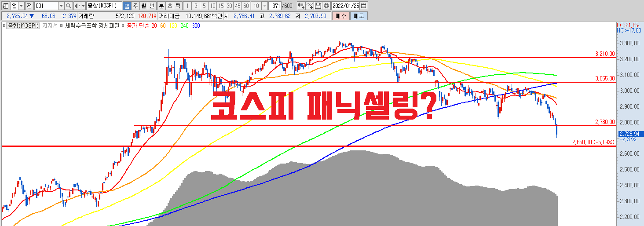Click the orange 60 moving average value
The height and width of the screenshot is (226, 644).
point(163,26)
